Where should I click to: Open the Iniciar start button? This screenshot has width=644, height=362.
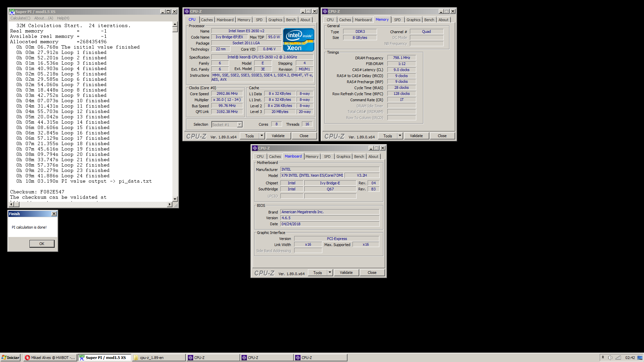(10, 358)
